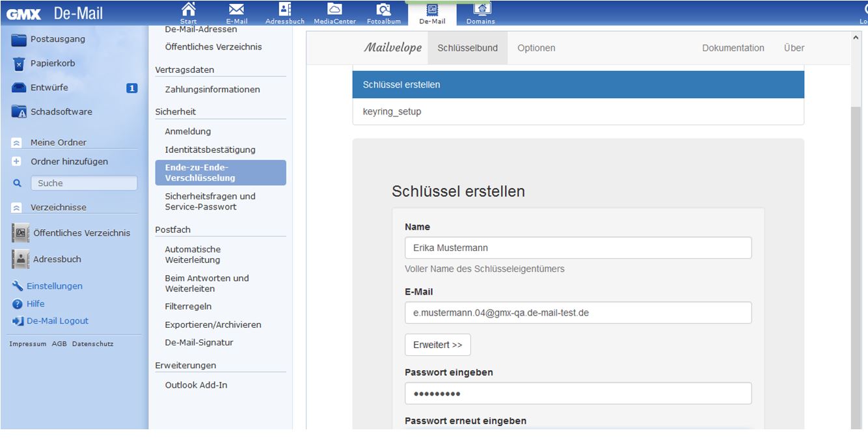
Task: Open the Entwürfe folder icon
Action: point(19,88)
